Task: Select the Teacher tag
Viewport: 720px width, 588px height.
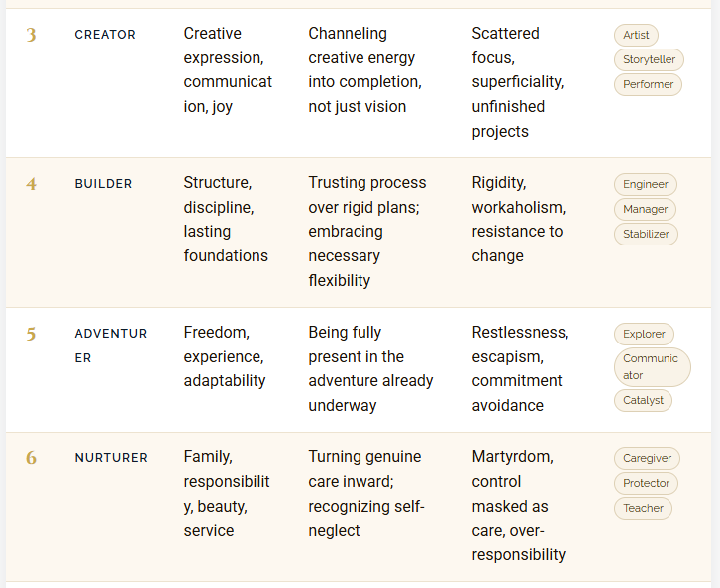Action: [x=643, y=508]
